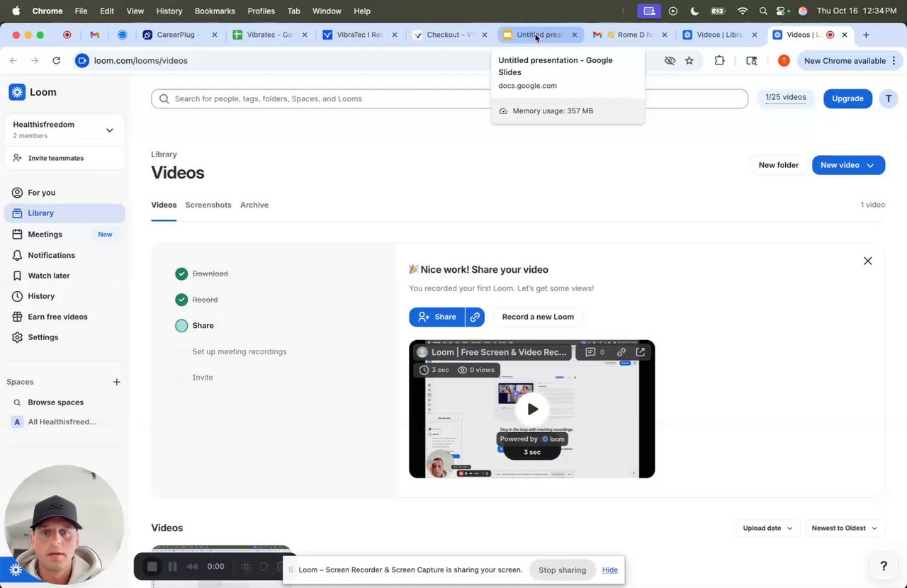
Task: Open comments icon on the video preview
Action: (590, 352)
